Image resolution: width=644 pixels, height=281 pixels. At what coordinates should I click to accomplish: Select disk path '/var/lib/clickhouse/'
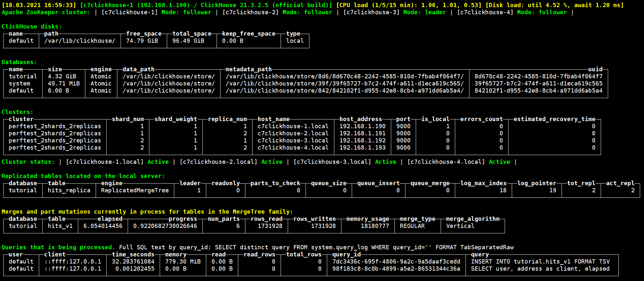pyautogui.click(x=80, y=41)
